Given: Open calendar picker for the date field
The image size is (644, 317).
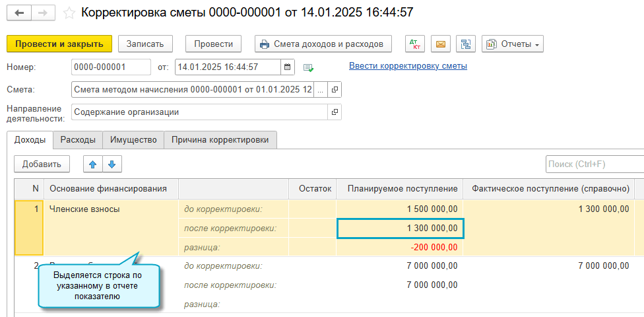Looking at the screenshot, I should pos(287,67).
